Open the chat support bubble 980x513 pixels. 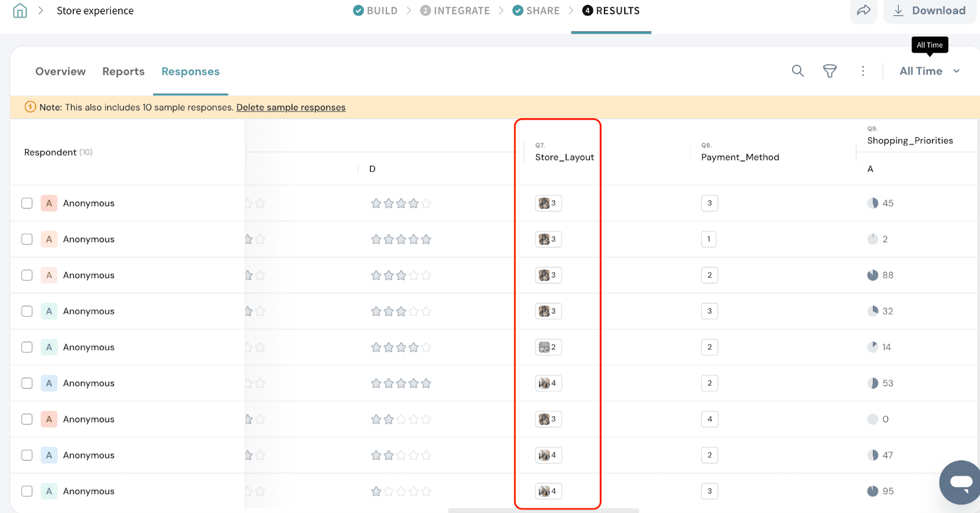coord(960,482)
